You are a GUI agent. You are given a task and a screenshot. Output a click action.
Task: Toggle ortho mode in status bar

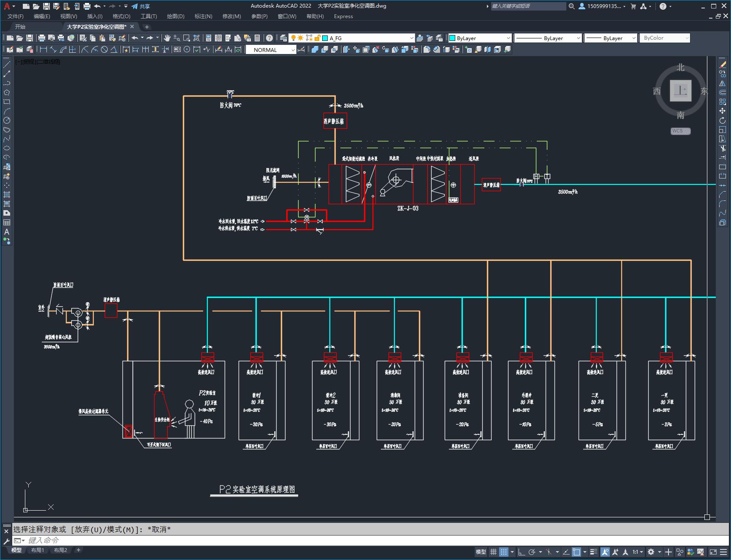click(x=522, y=552)
